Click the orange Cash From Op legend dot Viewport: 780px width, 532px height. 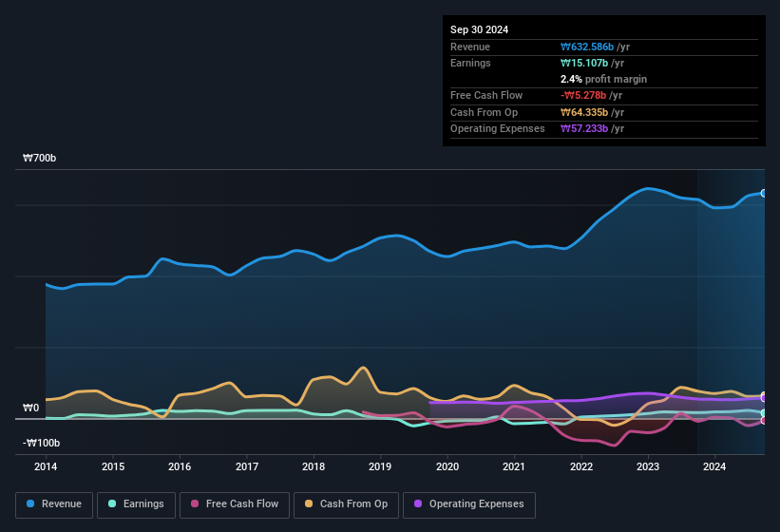[309, 503]
